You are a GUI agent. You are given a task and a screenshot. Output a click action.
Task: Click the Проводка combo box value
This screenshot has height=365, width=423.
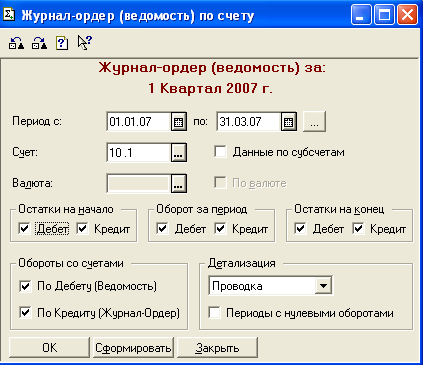pyautogui.click(x=262, y=286)
